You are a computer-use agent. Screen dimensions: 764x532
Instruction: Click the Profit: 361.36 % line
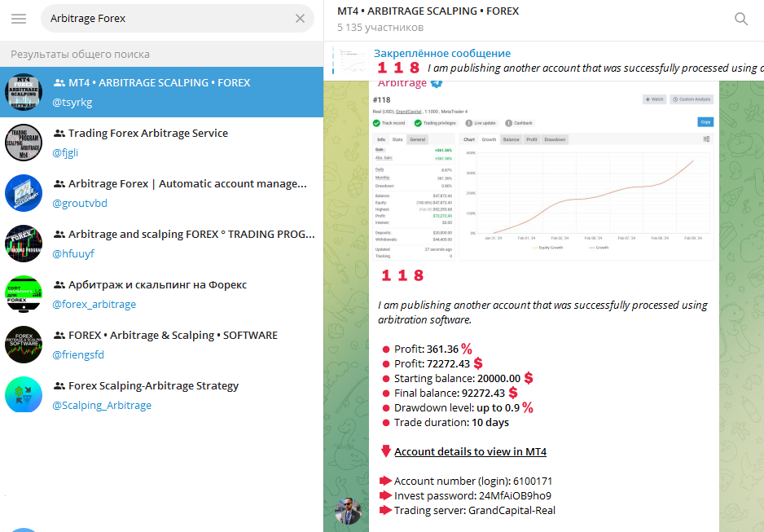click(428, 350)
